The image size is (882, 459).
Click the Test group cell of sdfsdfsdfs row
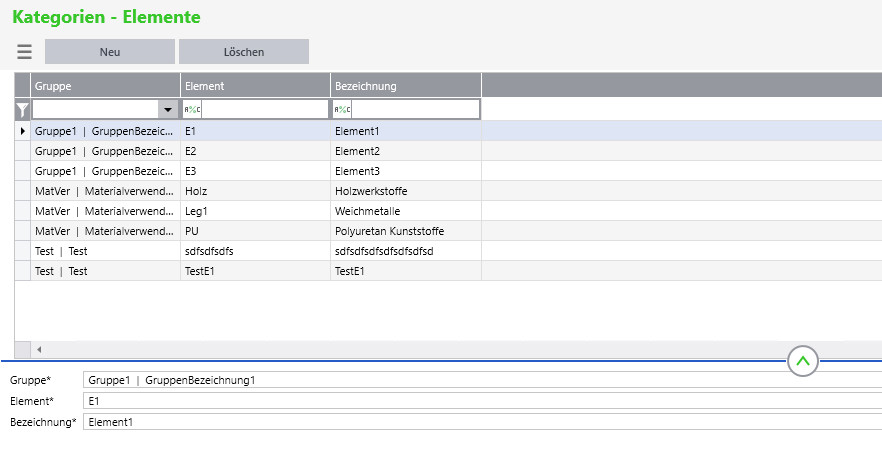(x=105, y=251)
